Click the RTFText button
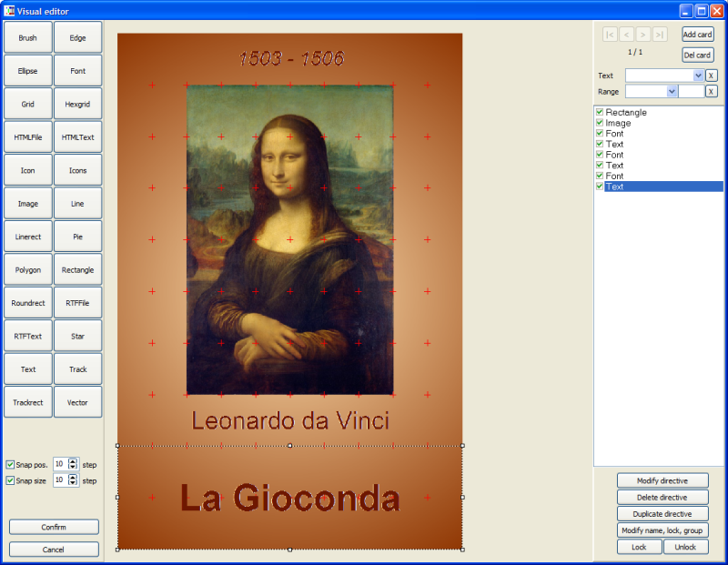Screen dimensions: 728x565 tap(28, 336)
